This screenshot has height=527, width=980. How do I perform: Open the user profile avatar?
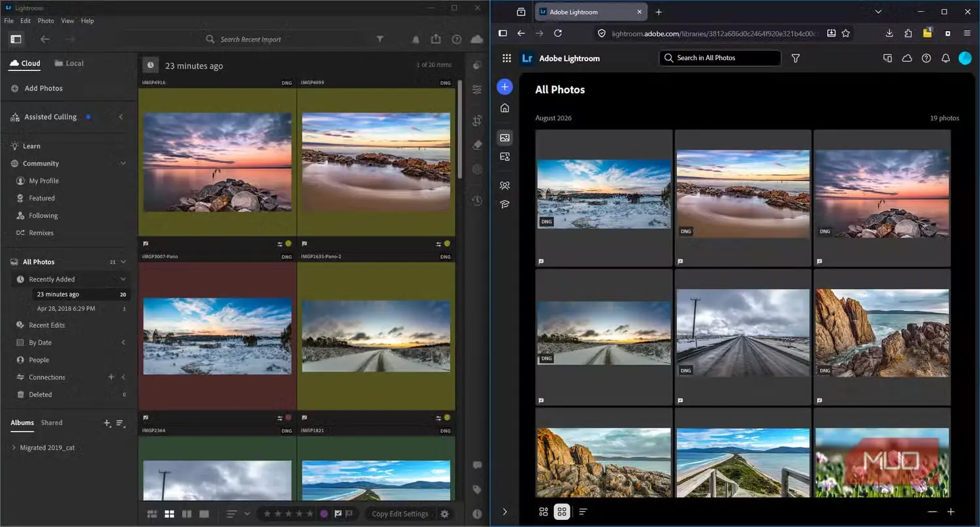(965, 58)
